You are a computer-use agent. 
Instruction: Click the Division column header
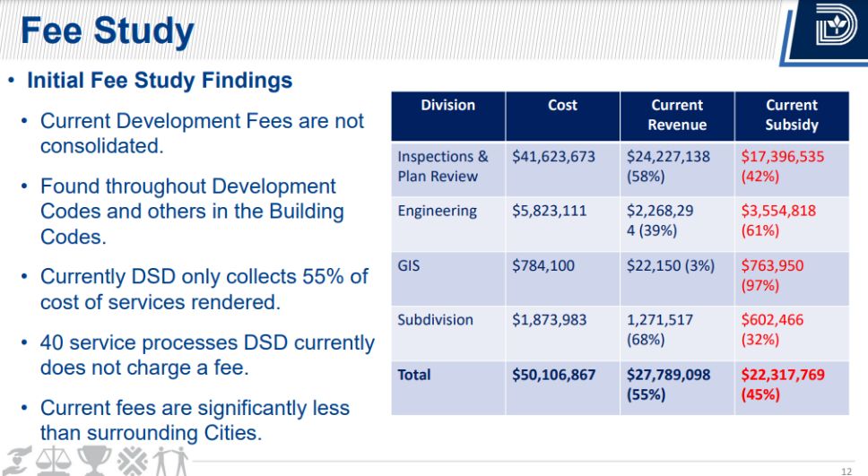[447, 106]
